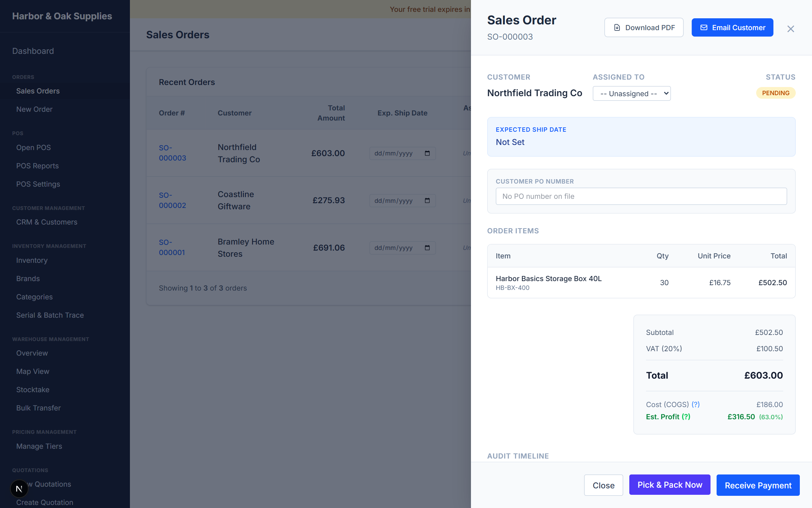Set ship date for SO-000001
This screenshot has height=508, width=812.
(402, 248)
